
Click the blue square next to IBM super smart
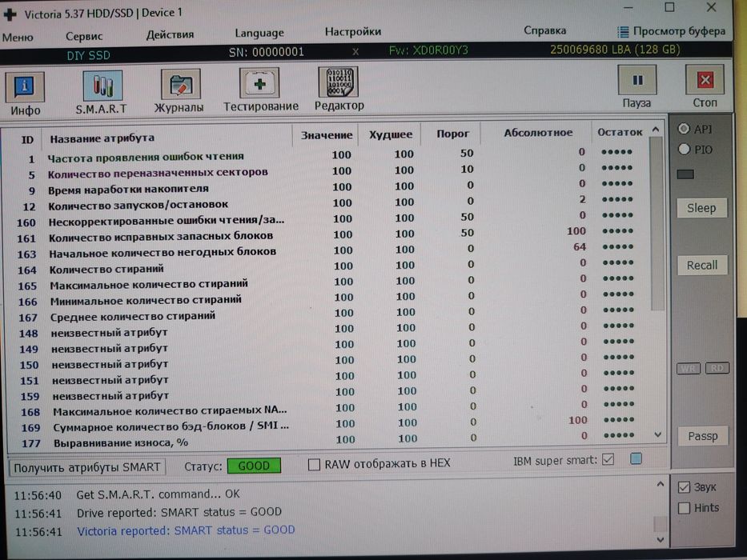pos(636,459)
